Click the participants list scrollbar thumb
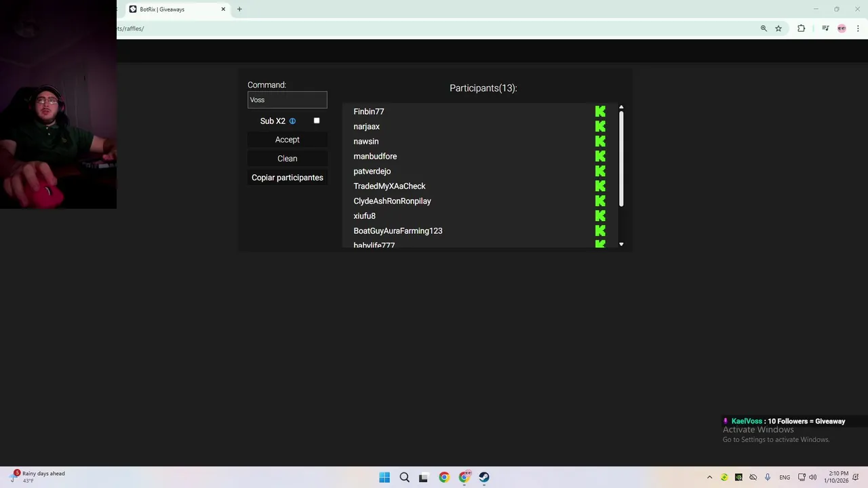 pyautogui.click(x=621, y=159)
